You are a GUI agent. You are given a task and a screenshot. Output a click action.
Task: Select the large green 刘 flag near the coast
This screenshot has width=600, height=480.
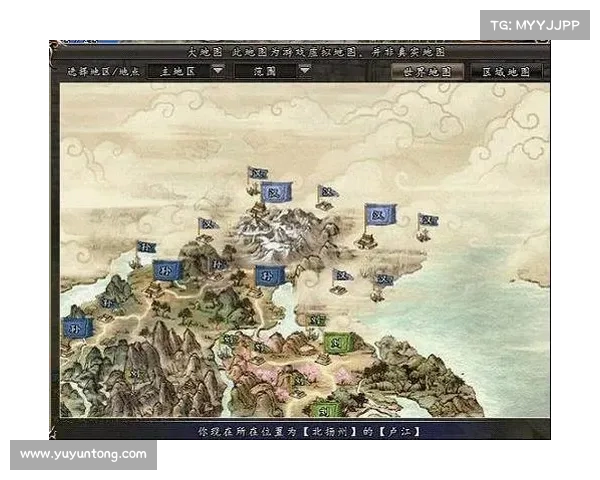click(x=337, y=343)
